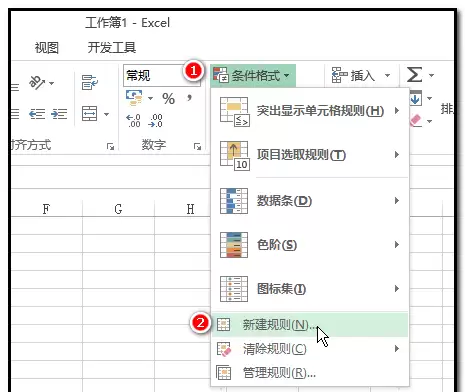Open number format dialog launcher
465x392 pixels.
click(x=198, y=146)
